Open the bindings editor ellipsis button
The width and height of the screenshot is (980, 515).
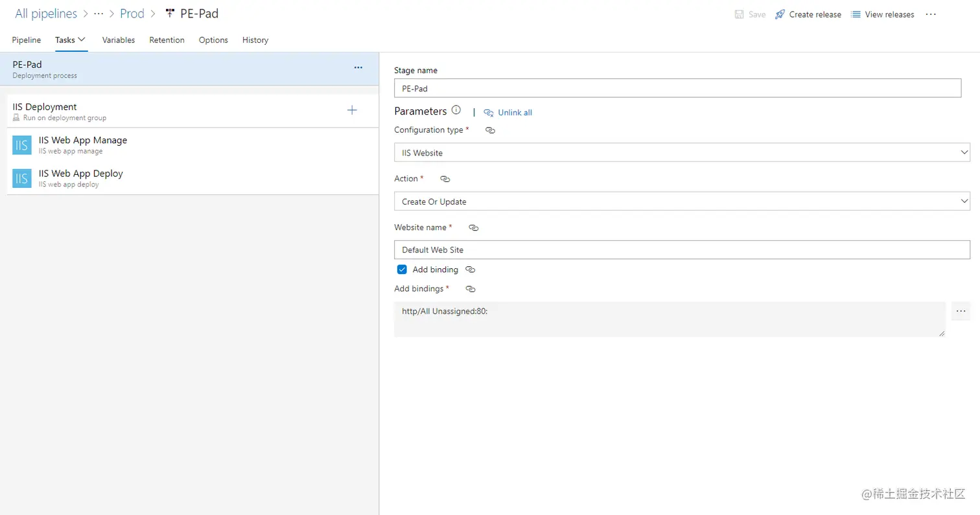(x=961, y=312)
